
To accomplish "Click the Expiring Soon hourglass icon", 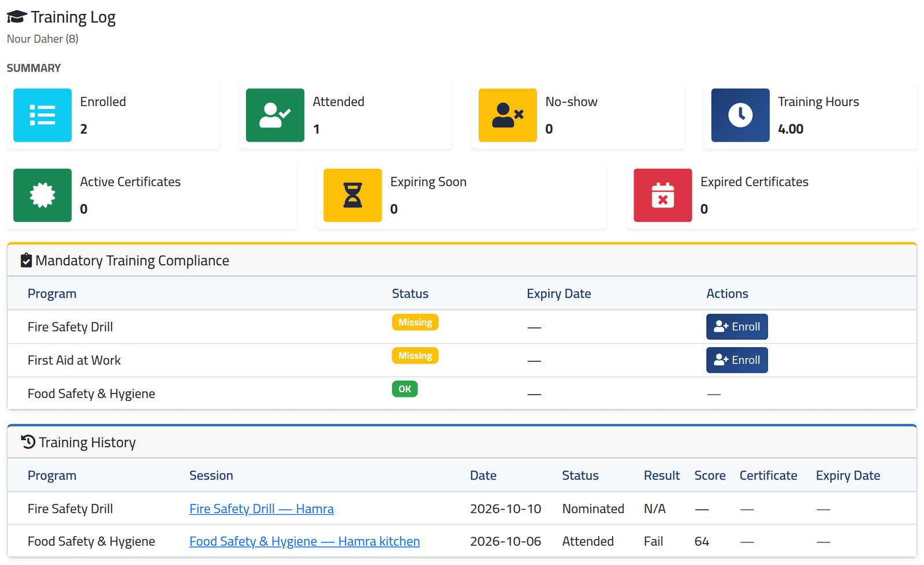I will (352, 195).
